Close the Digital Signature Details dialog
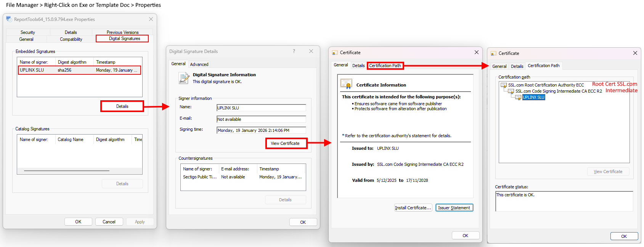The height and width of the screenshot is (247, 644). [x=311, y=51]
